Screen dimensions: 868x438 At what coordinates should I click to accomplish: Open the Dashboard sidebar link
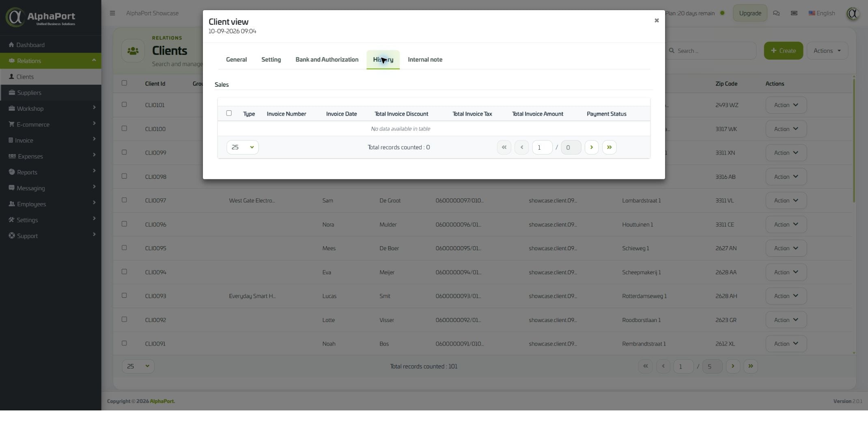coord(51,45)
